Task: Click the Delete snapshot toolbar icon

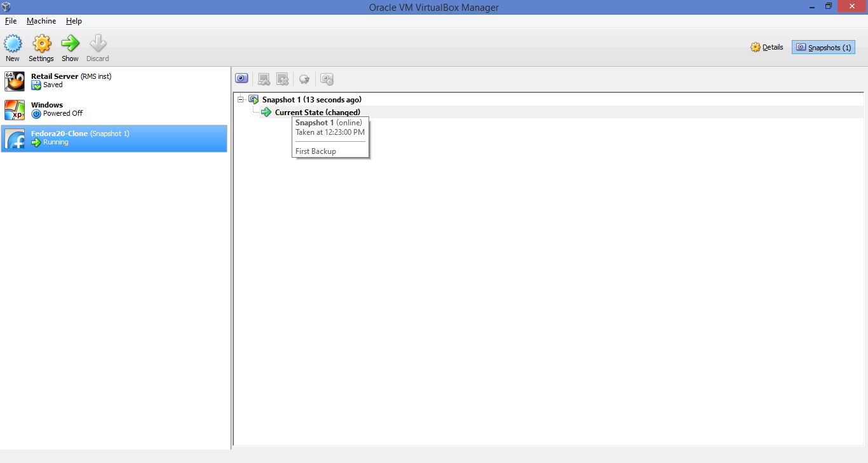Action: tap(283, 79)
